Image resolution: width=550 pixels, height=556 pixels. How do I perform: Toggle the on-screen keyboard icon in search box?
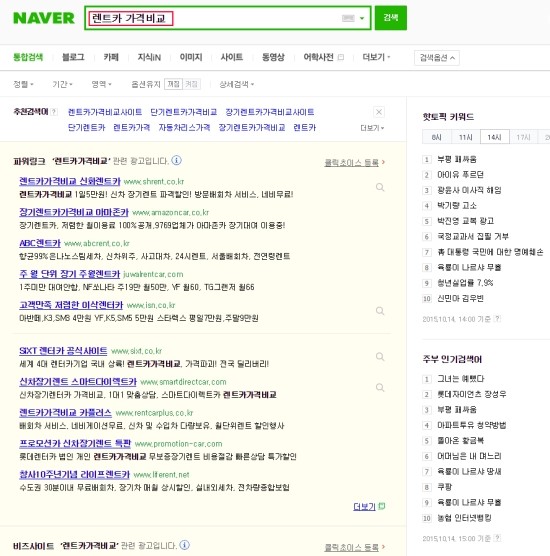click(x=348, y=18)
